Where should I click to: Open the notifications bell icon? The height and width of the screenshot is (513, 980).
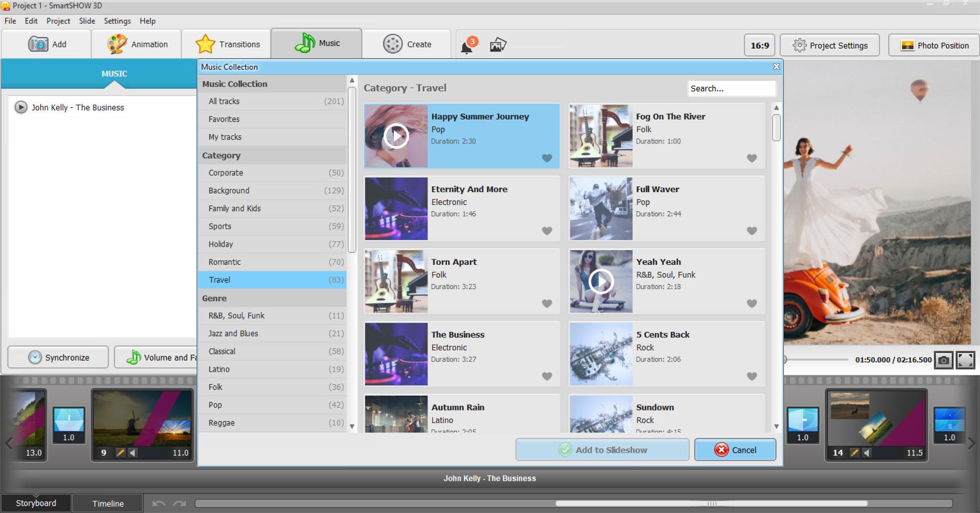click(467, 46)
